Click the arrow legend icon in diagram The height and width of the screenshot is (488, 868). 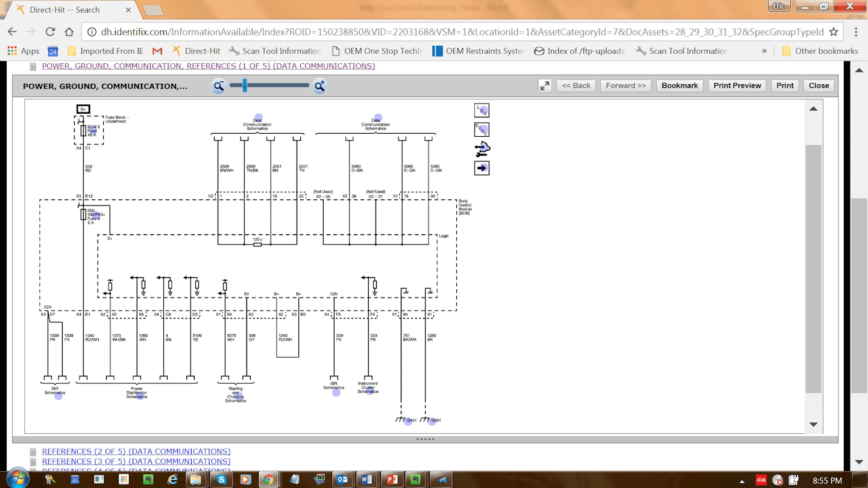482,168
